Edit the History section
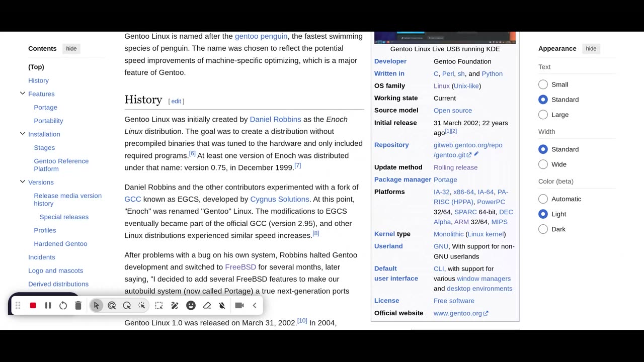This screenshot has width=644, height=362. click(176, 101)
